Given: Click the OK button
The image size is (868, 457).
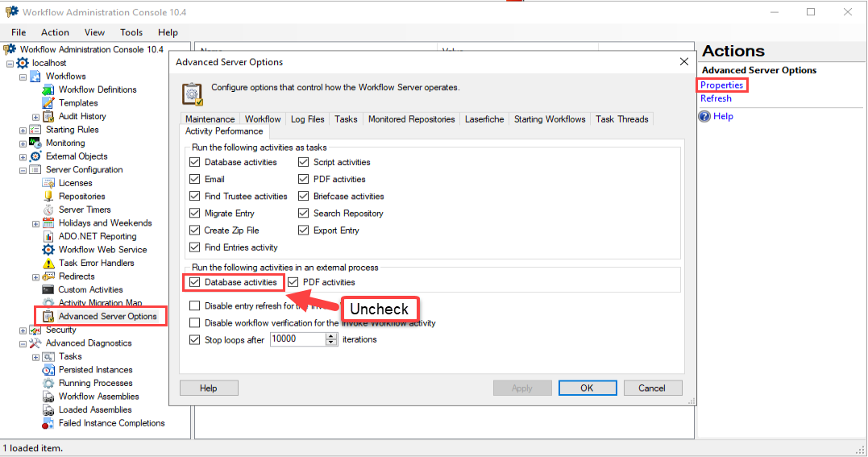Looking at the screenshot, I should click(x=588, y=388).
